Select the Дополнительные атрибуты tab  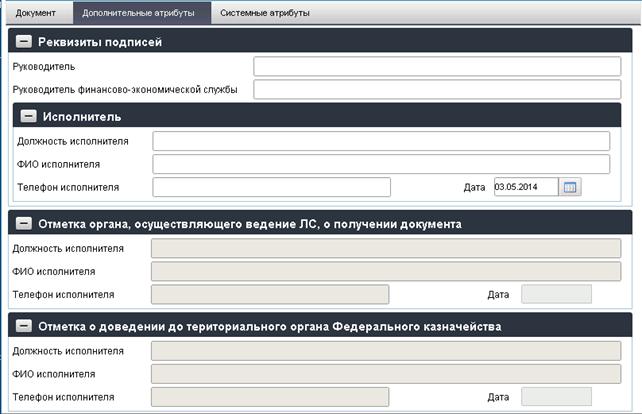click(x=138, y=13)
